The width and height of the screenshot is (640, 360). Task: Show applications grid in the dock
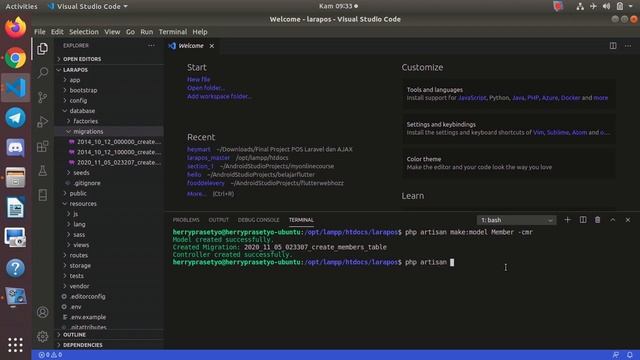click(x=16, y=345)
